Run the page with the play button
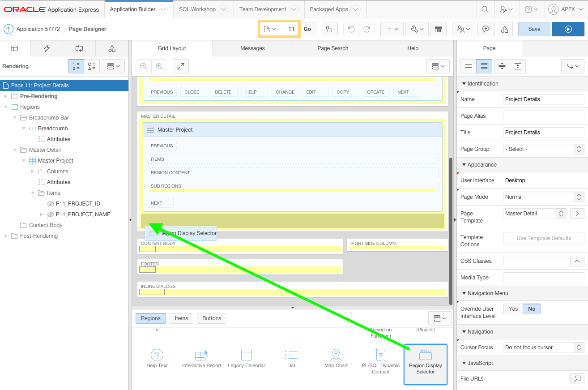The height and width of the screenshot is (390, 588). 568,29
